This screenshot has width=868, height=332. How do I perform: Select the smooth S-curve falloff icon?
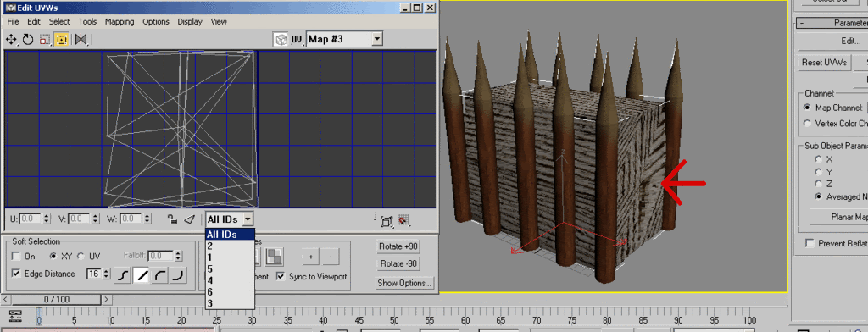[122, 275]
